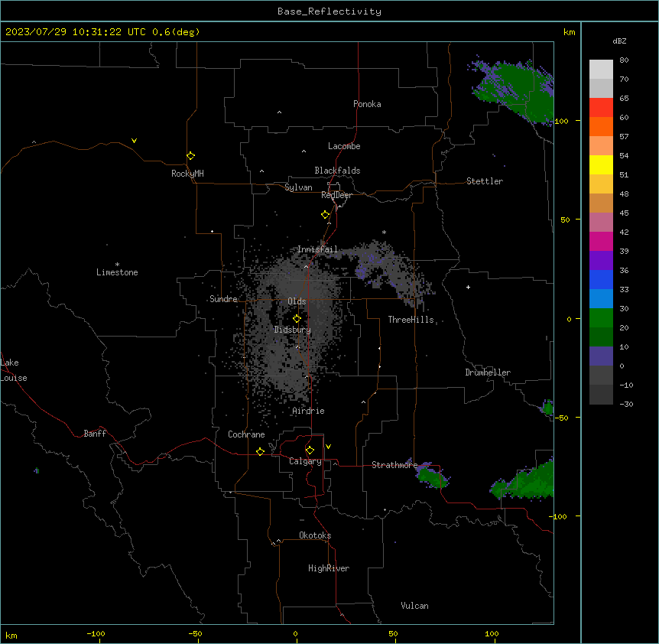Click the RedDeer city label
This screenshot has width=659, height=644.
336,195
